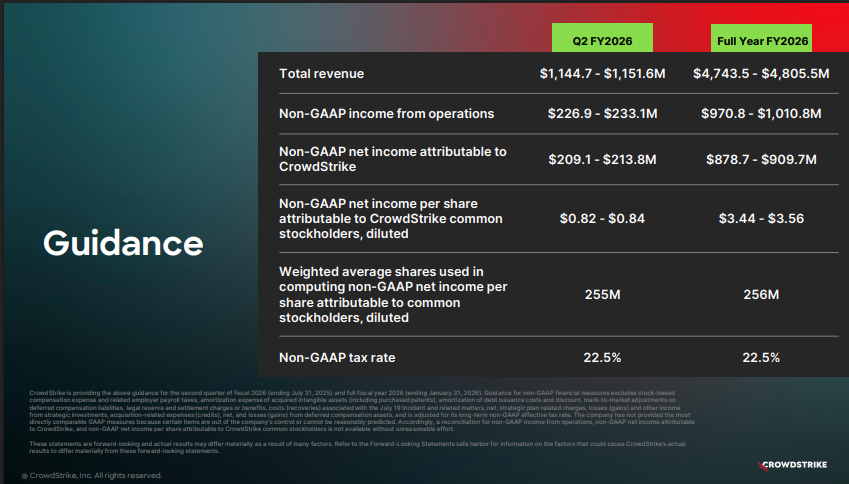
Task: Click the Total revenue row label
Action: (x=322, y=74)
